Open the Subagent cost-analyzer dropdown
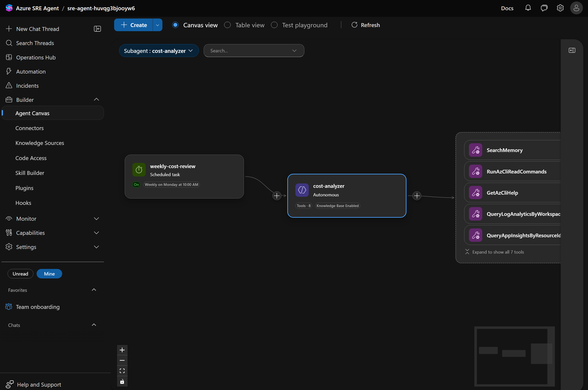The height and width of the screenshot is (390, 588). [x=159, y=51]
